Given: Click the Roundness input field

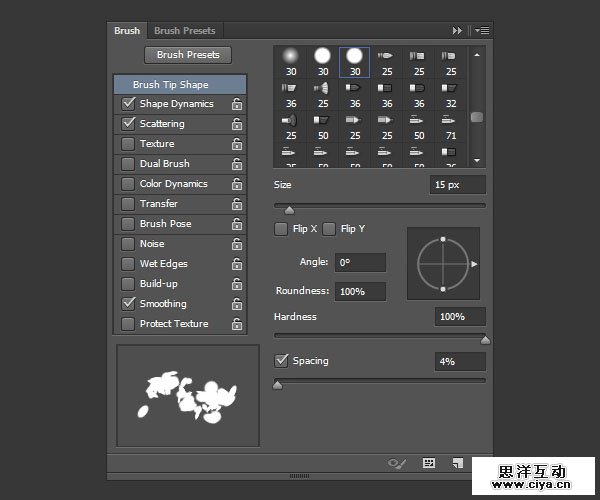Looking at the screenshot, I should [x=360, y=292].
